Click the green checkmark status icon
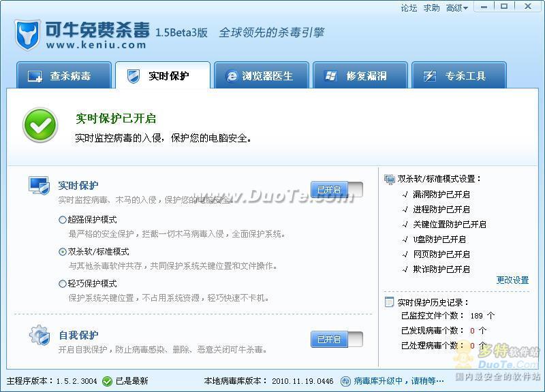The width and height of the screenshot is (545, 392). tap(40, 125)
